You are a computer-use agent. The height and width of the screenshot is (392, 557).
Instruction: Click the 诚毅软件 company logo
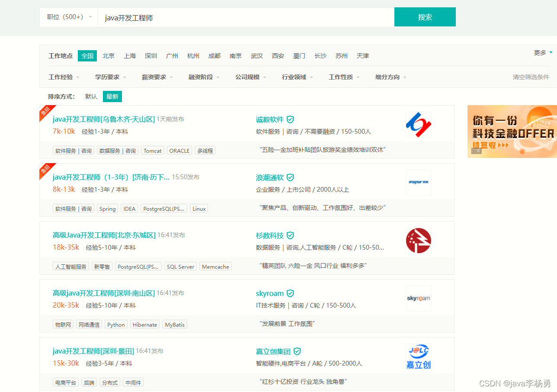[x=419, y=125]
